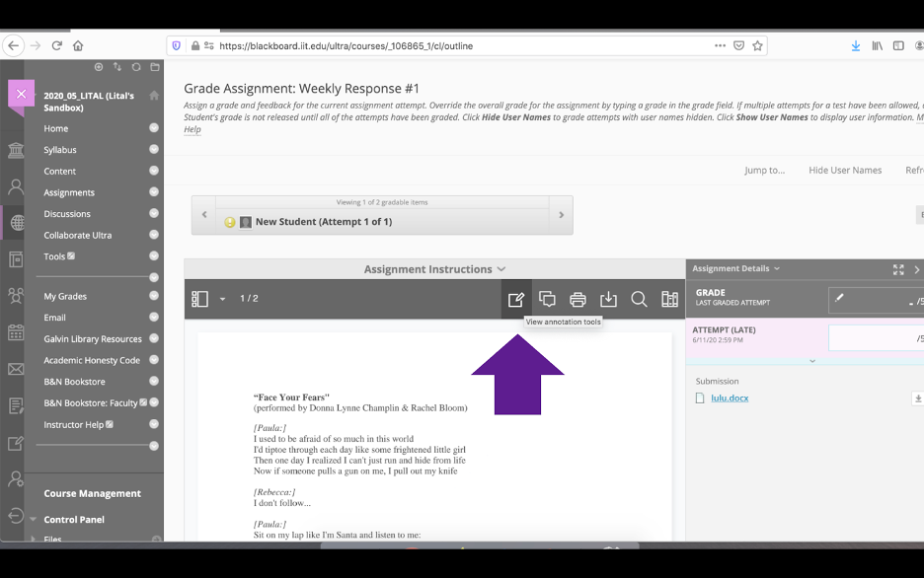This screenshot has width=924, height=578.
Task: Toggle the sidebar panel in document viewer
Action: pyautogui.click(x=199, y=299)
